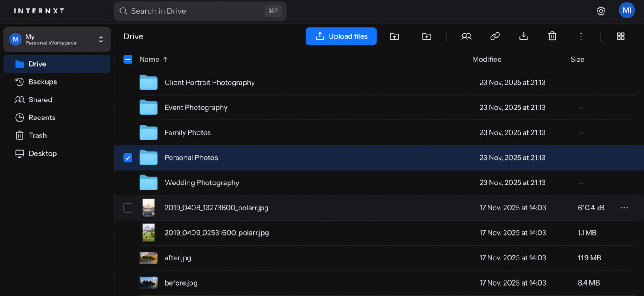Create a new folder with toolbar icon
Viewport: 644px width, 296px height.
pyautogui.click(x=426, y=36)
